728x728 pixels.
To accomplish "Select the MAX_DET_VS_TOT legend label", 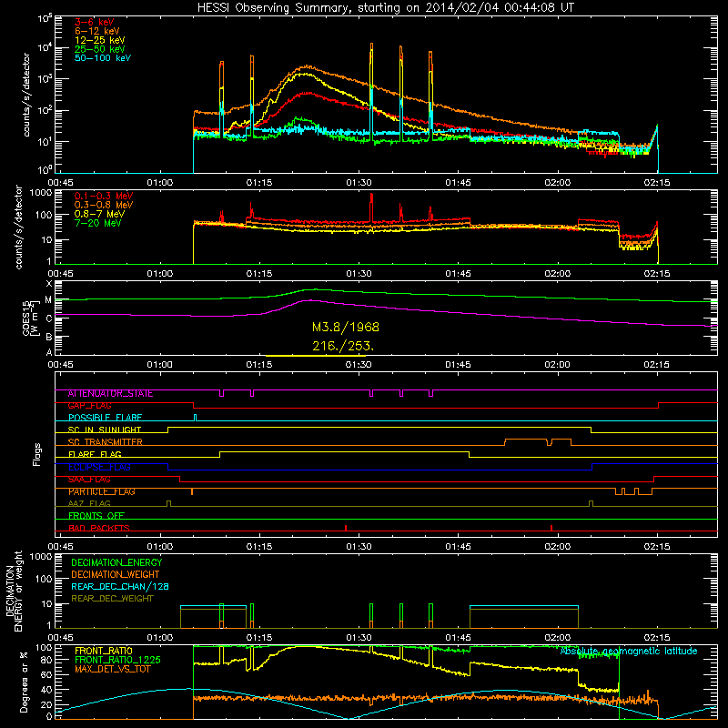I will click(112, 669).
